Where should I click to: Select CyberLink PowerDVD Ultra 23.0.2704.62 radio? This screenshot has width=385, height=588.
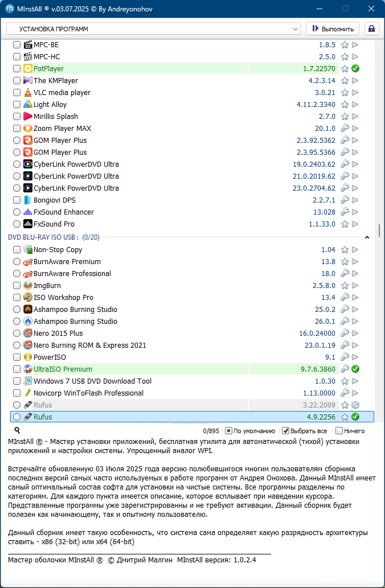click(17, 188)
